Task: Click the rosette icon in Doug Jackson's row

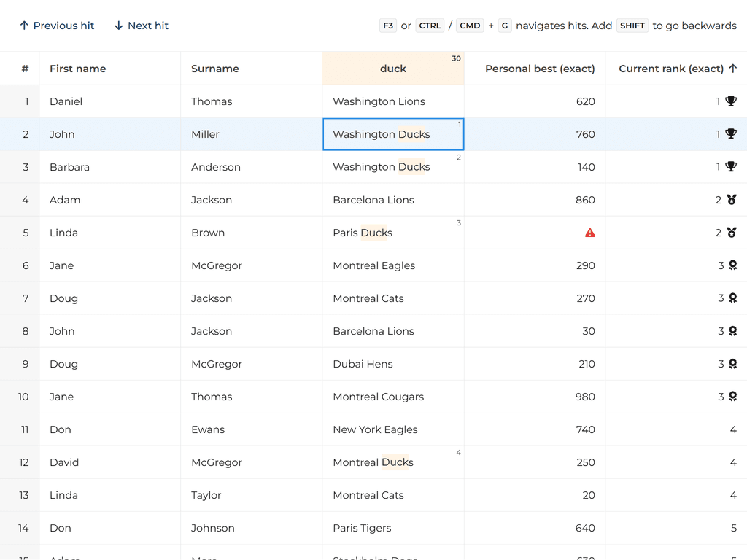Action: (x=732, y=298)
